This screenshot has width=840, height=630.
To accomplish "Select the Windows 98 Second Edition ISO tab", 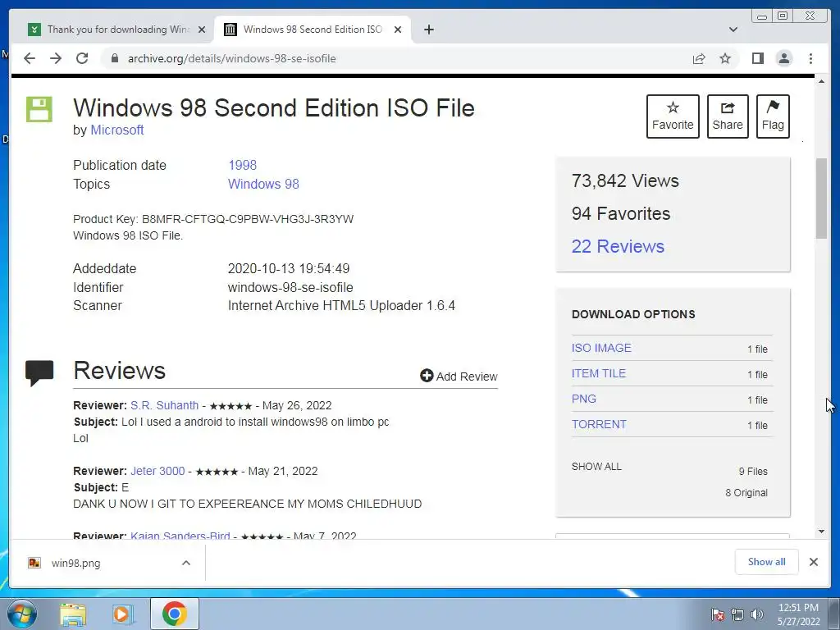I will 313,30.
